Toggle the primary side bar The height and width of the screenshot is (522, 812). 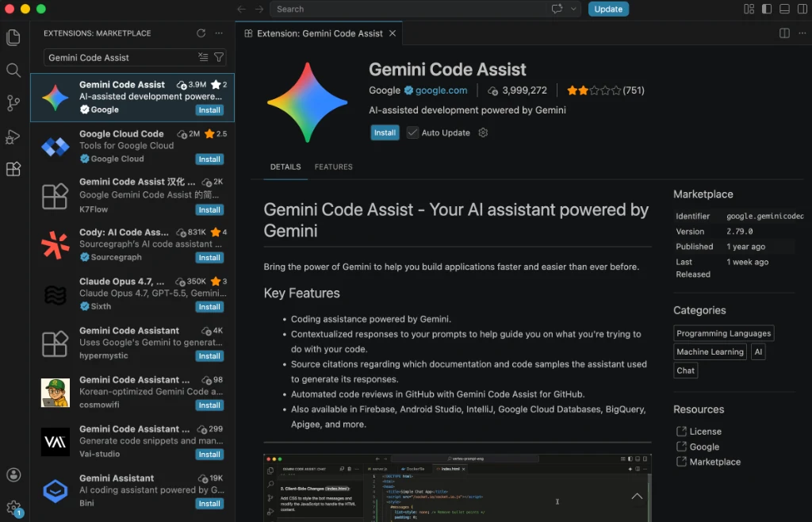coord(767,9)
